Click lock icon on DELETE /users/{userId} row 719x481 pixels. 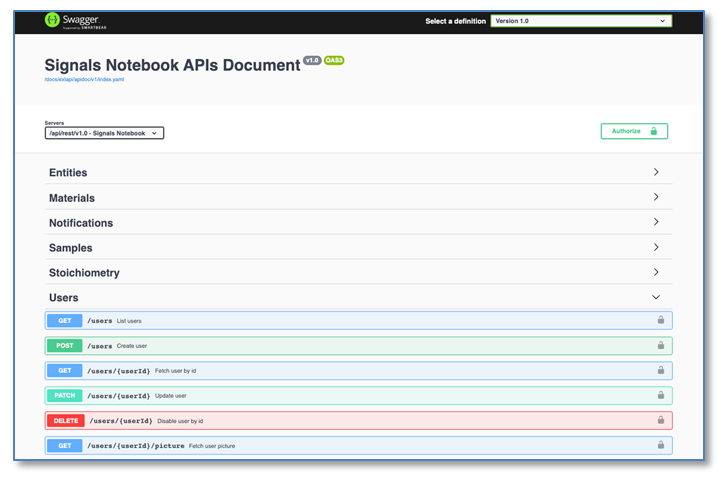coord(660,420)
